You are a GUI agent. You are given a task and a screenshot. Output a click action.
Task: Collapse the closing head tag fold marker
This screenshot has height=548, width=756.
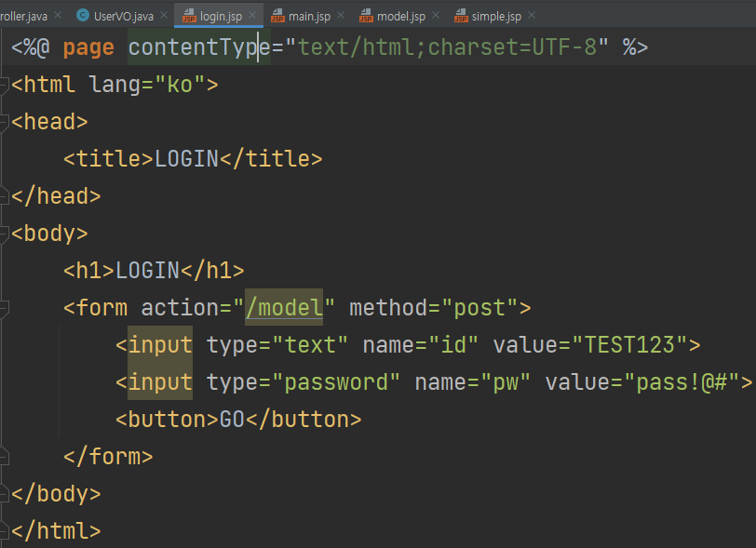(x=4, y=196)
